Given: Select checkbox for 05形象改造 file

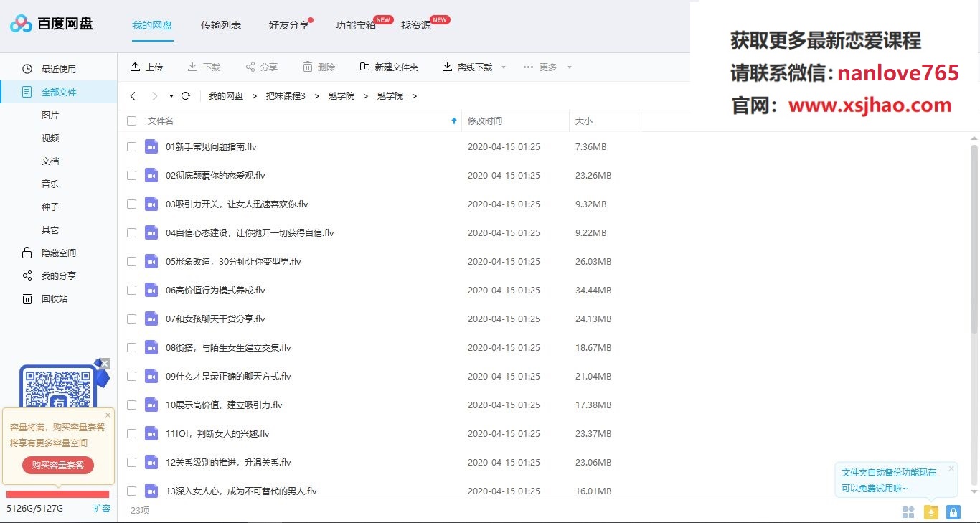Looking at the screenshot, I should point(131,261).
